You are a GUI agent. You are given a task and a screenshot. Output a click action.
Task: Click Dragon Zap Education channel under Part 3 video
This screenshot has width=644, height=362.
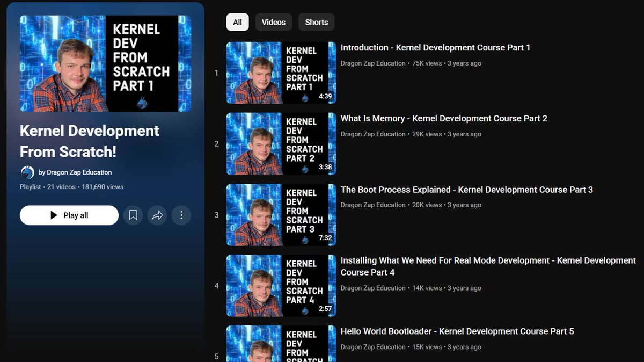click(x=373, y=205)
